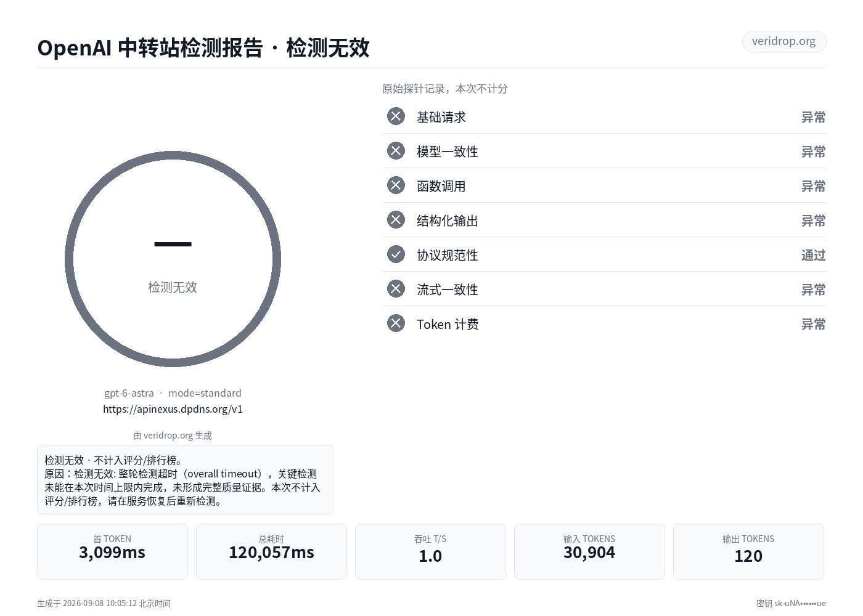Click the gpt-6-astra mode=standard label

pos(173,393)
